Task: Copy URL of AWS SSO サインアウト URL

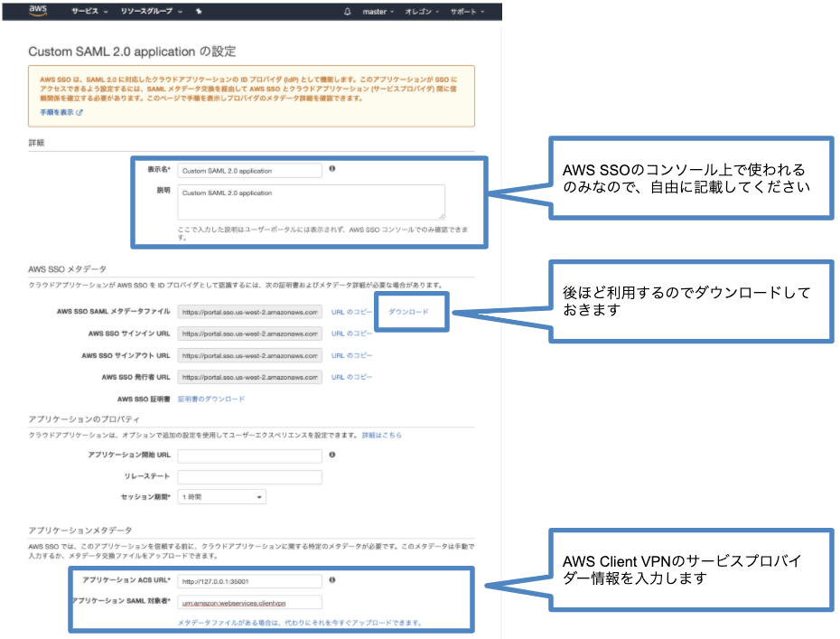Action: (351, 355)
